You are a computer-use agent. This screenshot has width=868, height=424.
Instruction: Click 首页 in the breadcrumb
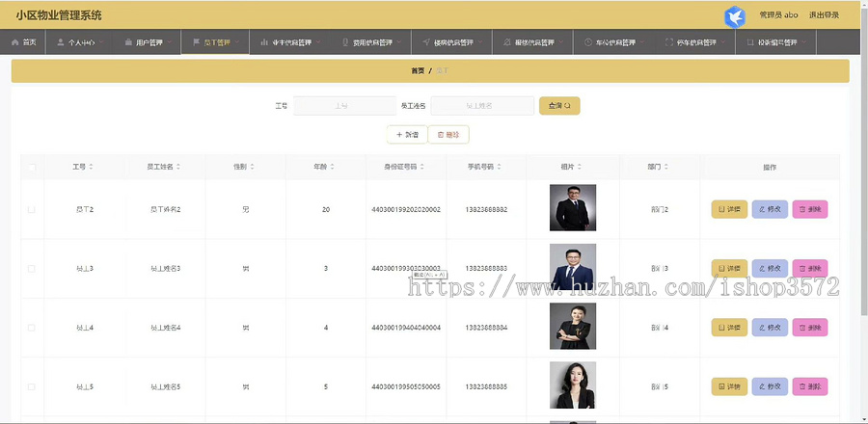coord(418,70)
